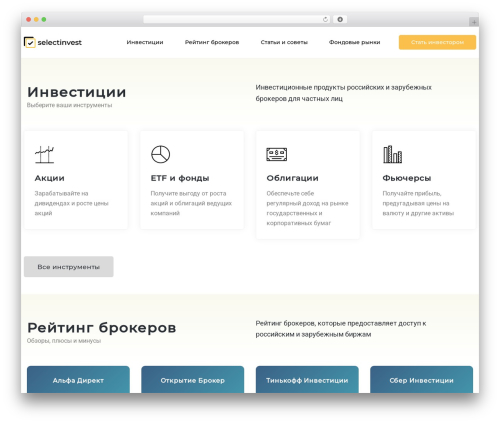Click the Фьючерсы description about валюту
500x423 pixels.
pos(418,203)
